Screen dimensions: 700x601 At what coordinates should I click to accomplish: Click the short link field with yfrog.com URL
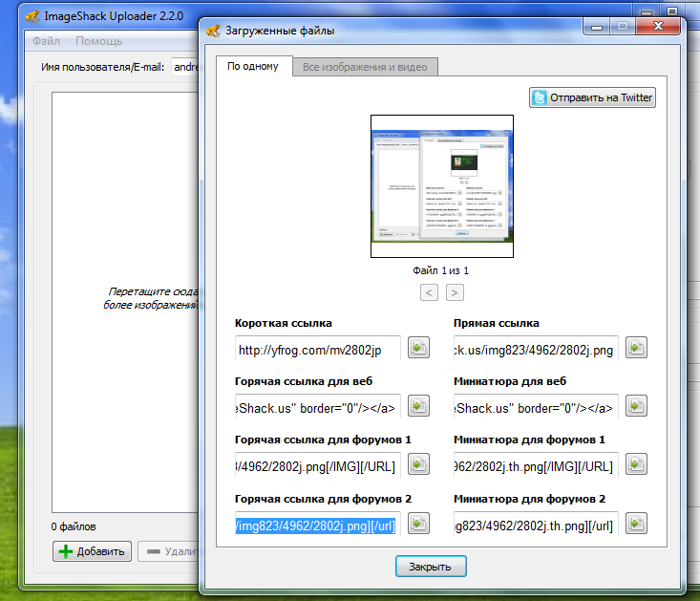click(x=317, y=350)
